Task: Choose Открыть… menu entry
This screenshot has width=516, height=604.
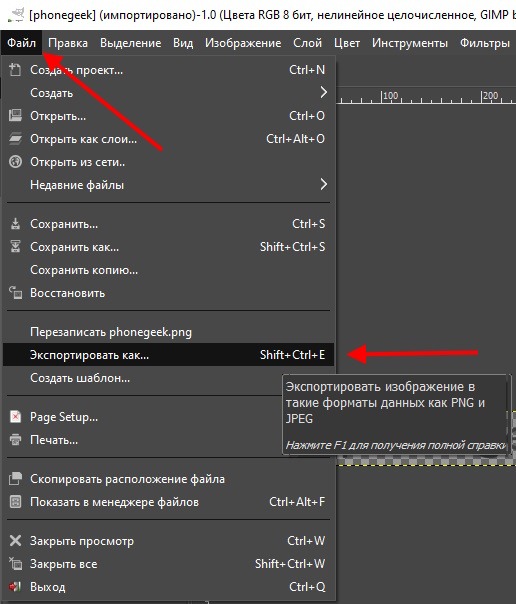Action: 168,116
